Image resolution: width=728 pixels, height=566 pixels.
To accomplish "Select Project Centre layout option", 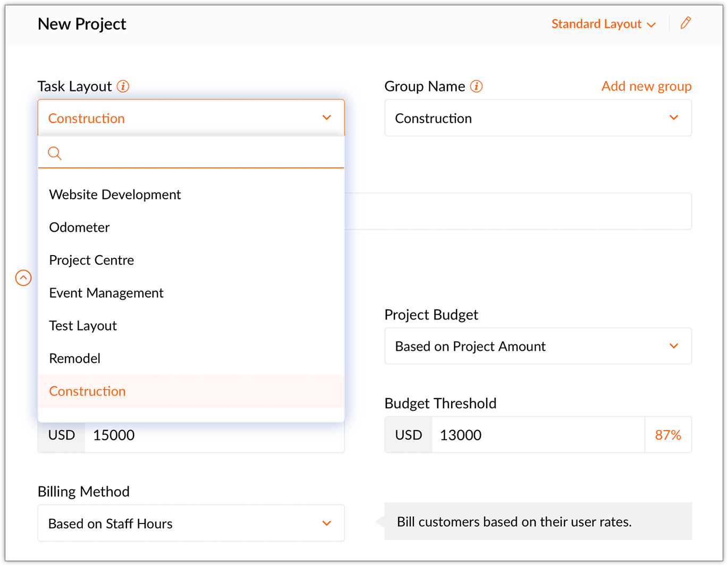I will point(191,260).
